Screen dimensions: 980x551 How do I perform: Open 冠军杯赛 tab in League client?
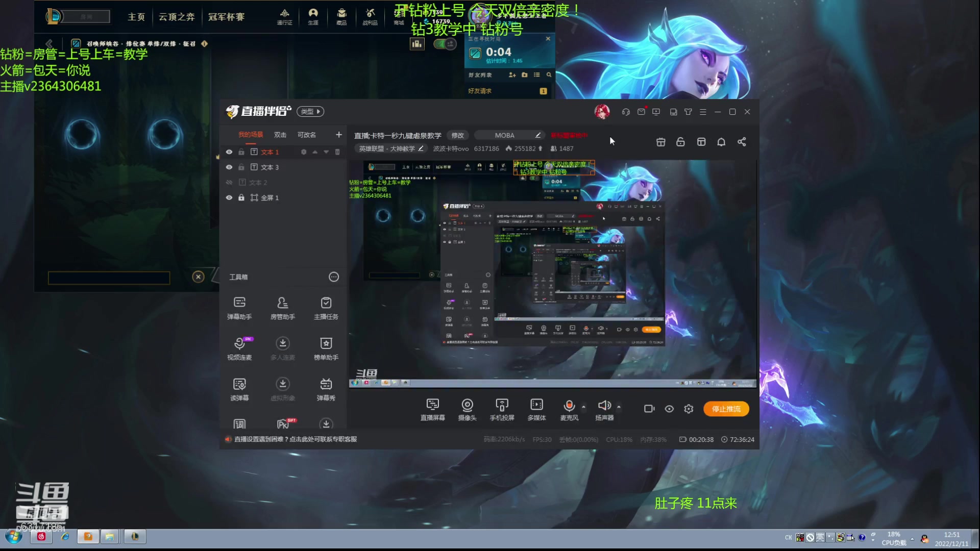tap(226, 17)
